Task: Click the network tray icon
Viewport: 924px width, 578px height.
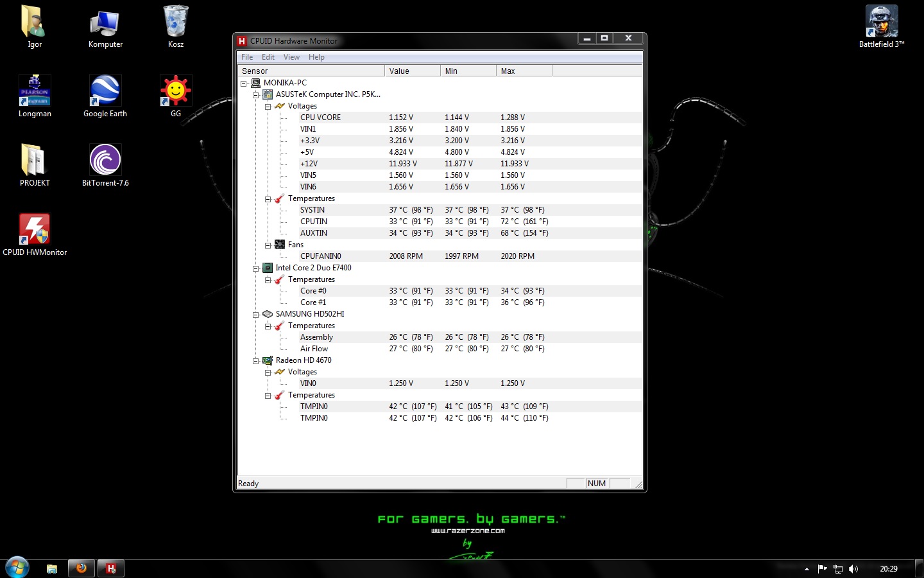Action: [x=838, y=569]
